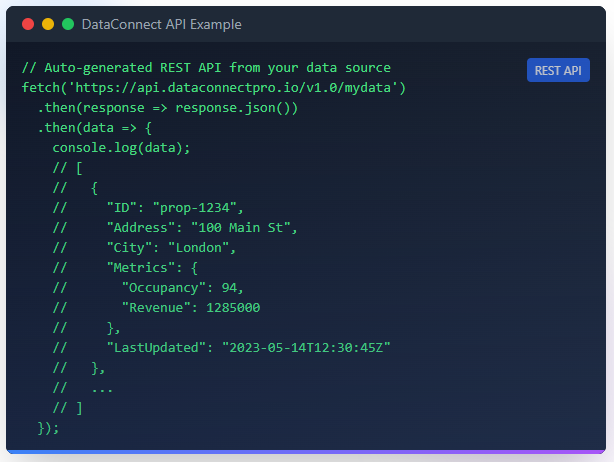Click the "Occupancy": 94 line
Viewport: 614px width, 462px height.
tap(148, 288)
